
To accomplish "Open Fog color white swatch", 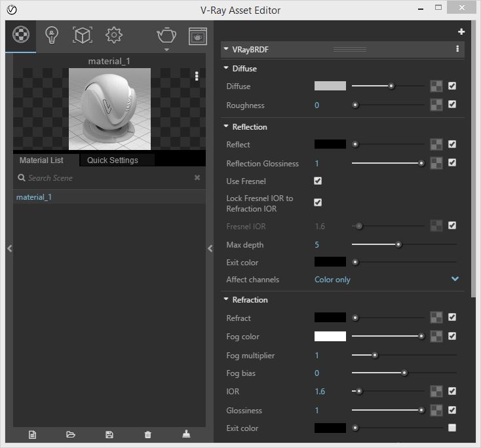I will click(x=330, y=336).
